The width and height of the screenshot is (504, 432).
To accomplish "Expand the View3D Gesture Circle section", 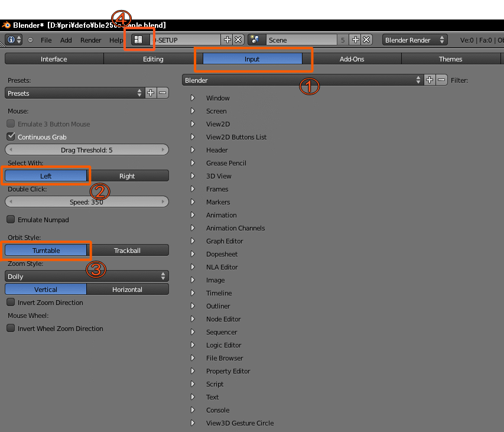I will point(193,423).
